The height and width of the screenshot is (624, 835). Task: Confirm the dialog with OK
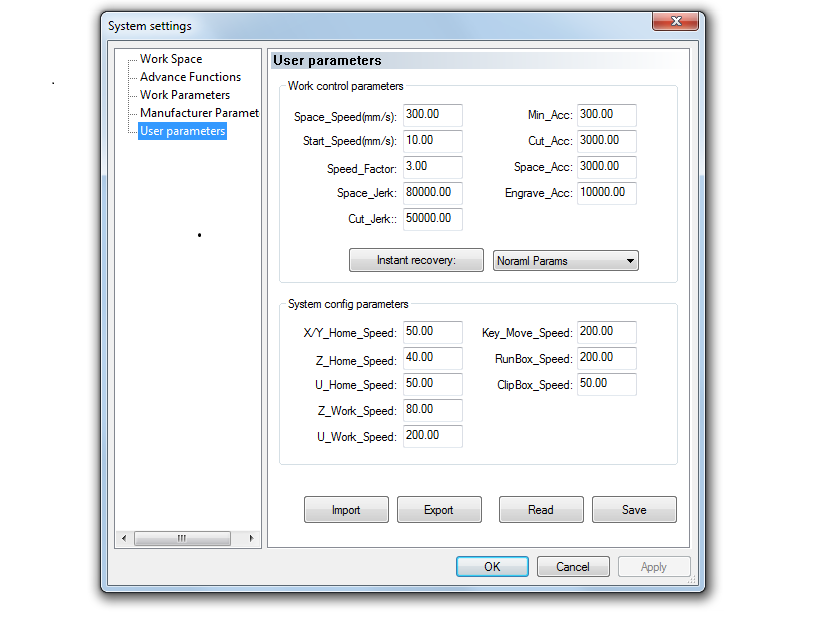(x=492, y=567)
